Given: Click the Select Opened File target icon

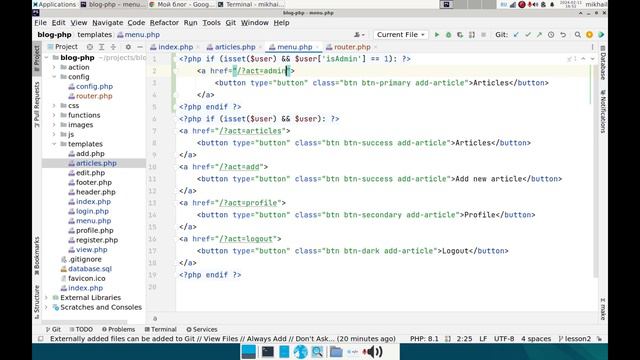Looking at the screenshot, I should point(90,47).
